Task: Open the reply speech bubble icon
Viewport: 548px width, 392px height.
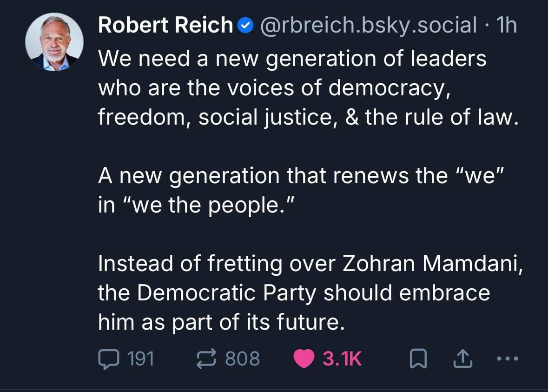Action: 108,359
